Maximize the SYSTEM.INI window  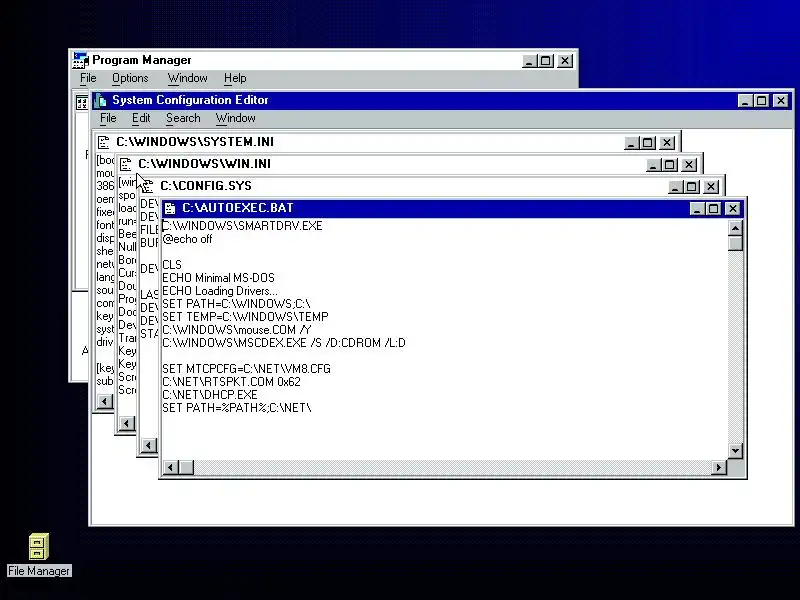tap(647, 143)
